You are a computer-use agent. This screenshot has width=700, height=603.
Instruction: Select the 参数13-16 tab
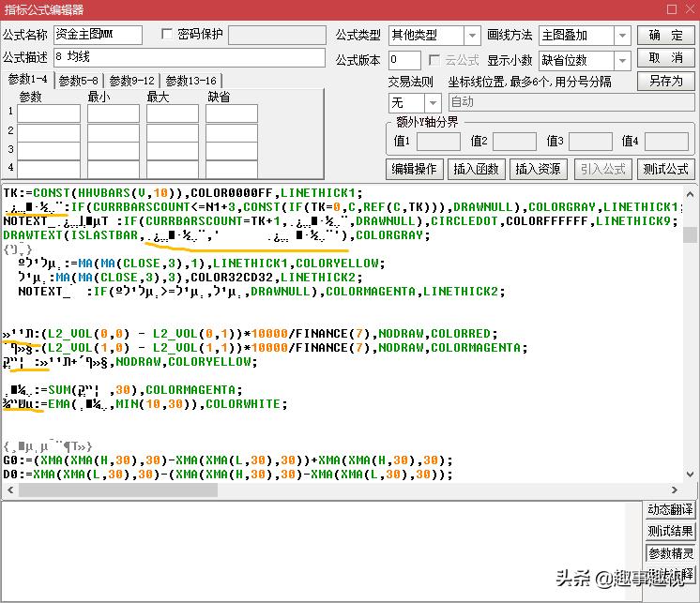190,81
